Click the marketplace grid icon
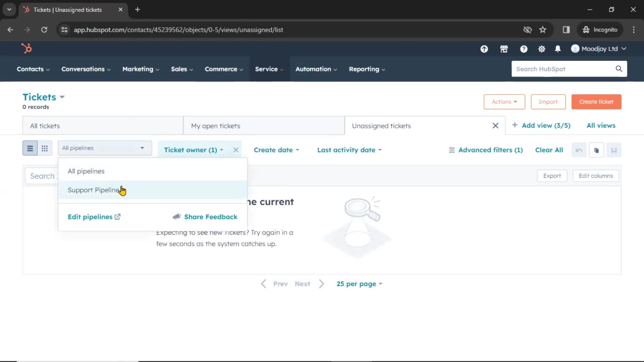This screenshot has width=644, height=362. pos(504,49)
